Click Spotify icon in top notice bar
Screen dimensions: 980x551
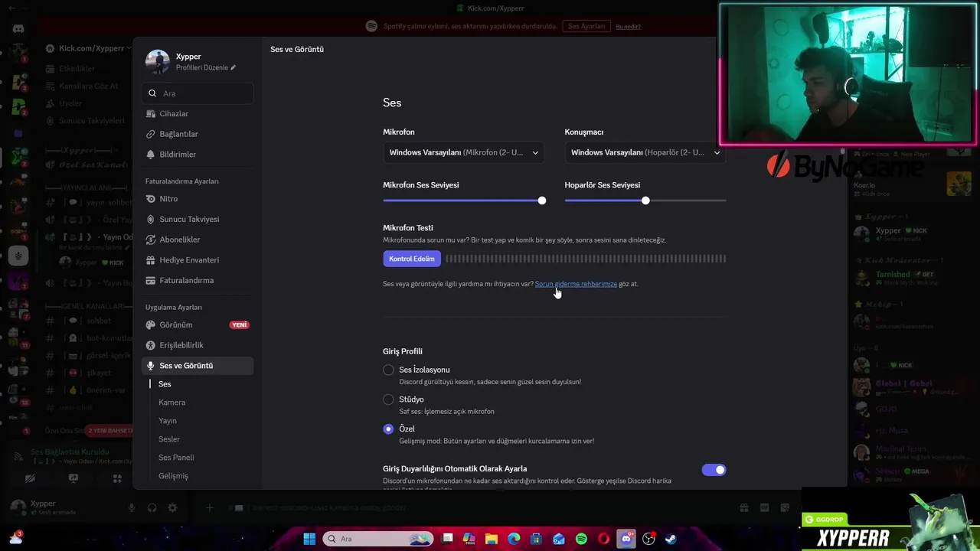pos(371,26)
